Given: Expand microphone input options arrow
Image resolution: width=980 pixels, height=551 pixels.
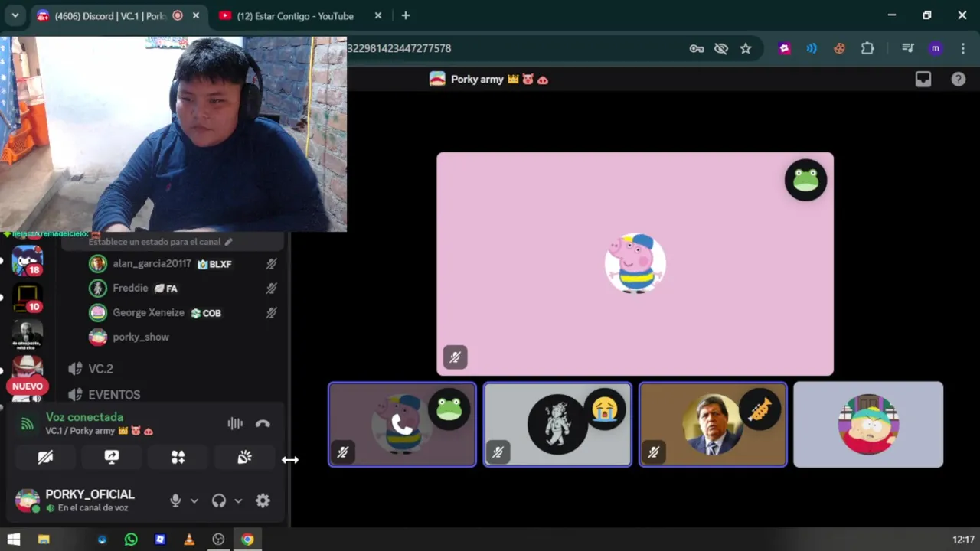Looking at the screenshot, I should click(x=194, y=500).
